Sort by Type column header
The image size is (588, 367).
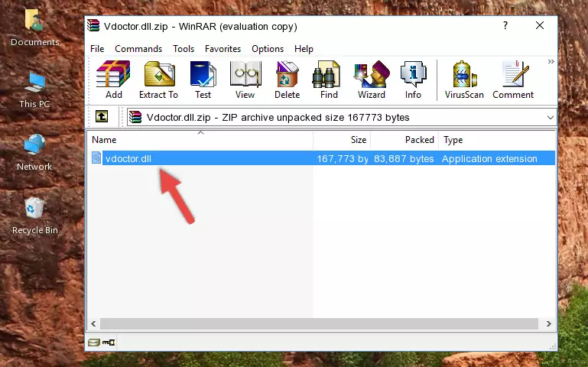(497, 140)
